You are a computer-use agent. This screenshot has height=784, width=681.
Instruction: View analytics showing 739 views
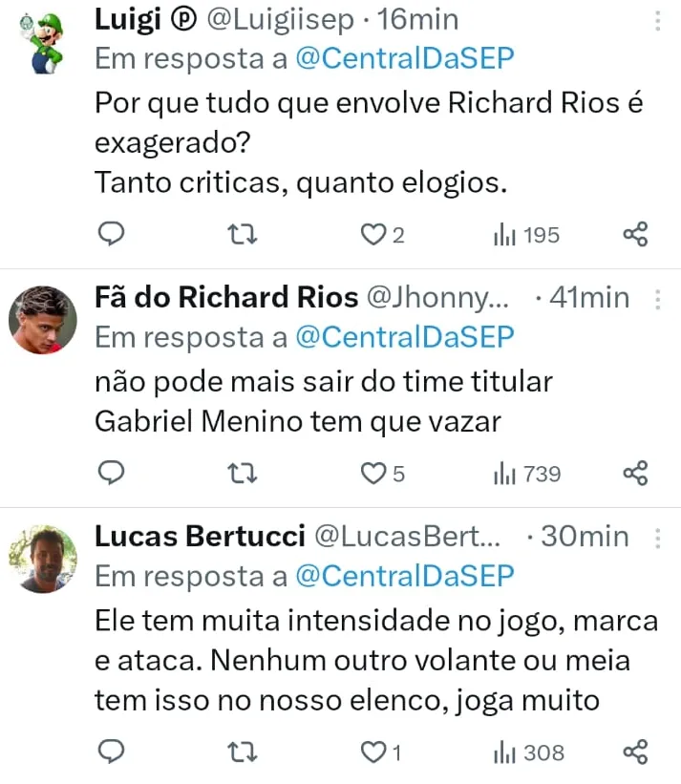tap(526, 473)
